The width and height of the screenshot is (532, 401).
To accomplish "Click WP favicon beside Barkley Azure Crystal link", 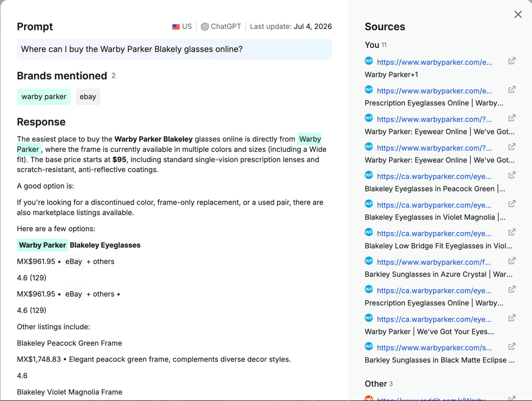I will (369, 261).
